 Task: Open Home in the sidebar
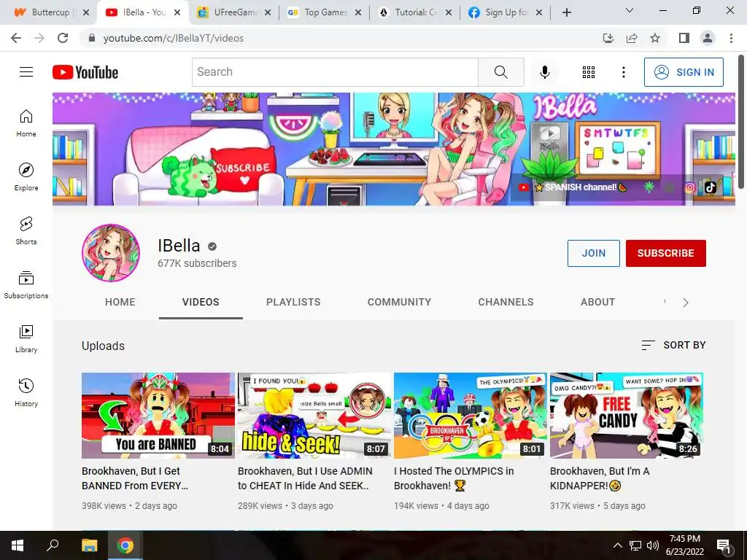pos(26,122)
